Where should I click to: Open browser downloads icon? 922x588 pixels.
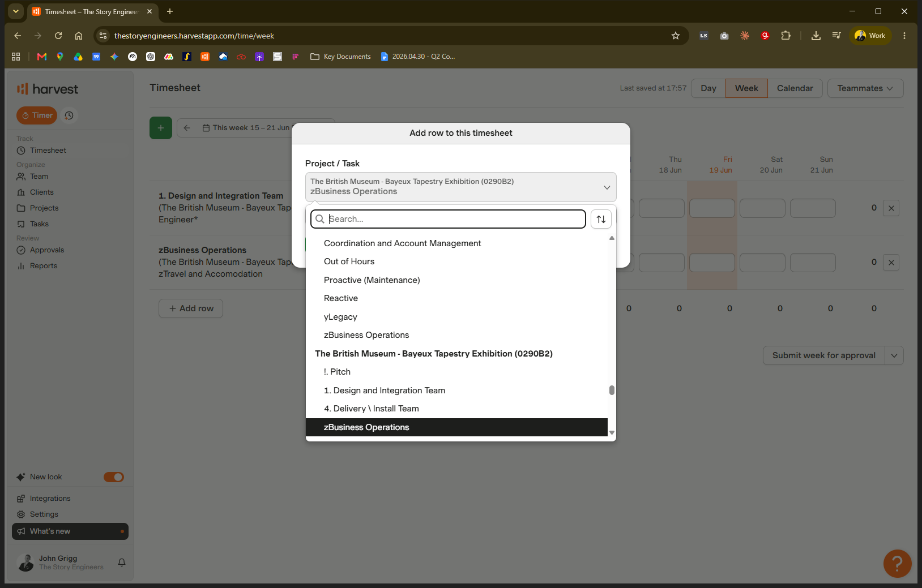816,36
